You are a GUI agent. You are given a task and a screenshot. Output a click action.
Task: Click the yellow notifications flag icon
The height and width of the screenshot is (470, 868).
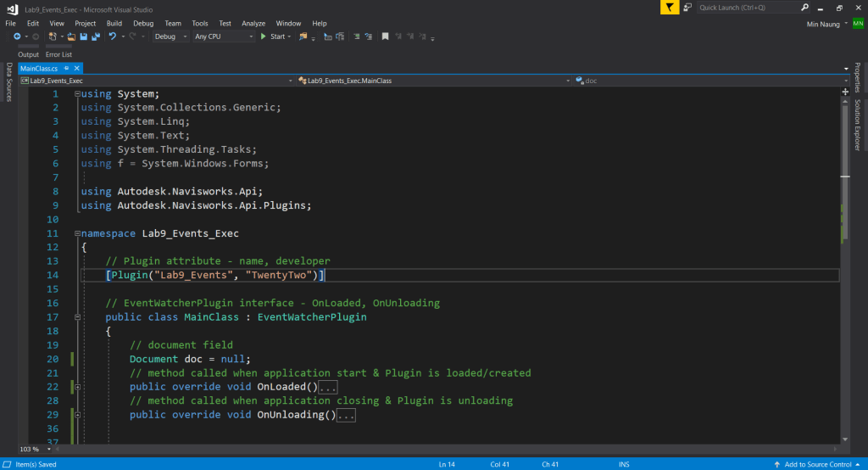(670, 8)
